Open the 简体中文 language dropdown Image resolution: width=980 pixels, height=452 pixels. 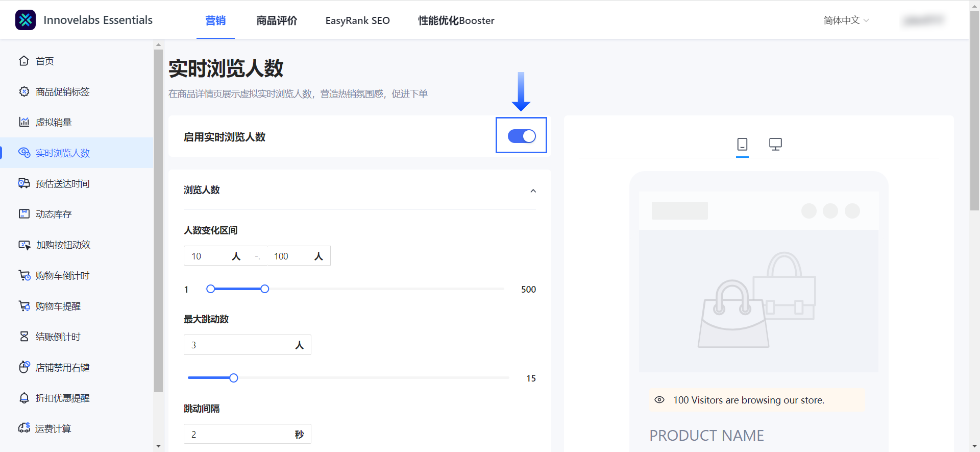[x=846, y=20]
